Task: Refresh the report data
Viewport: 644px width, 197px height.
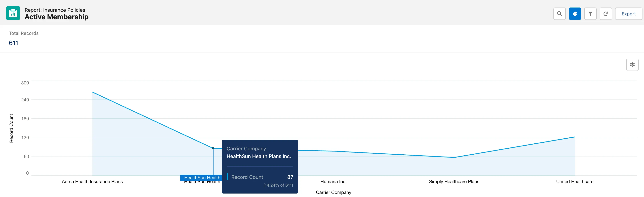Action: (606, 13)
